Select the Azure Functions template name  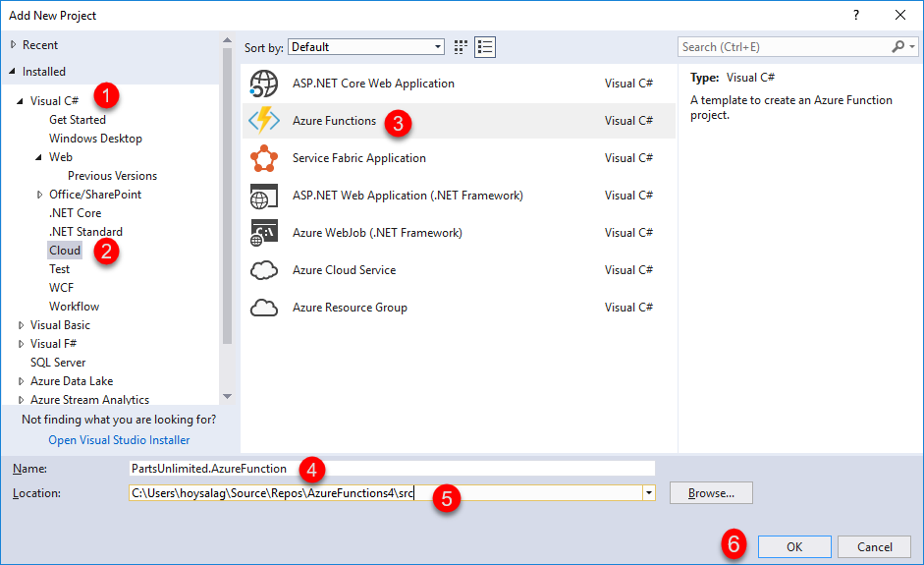[334, 120]
